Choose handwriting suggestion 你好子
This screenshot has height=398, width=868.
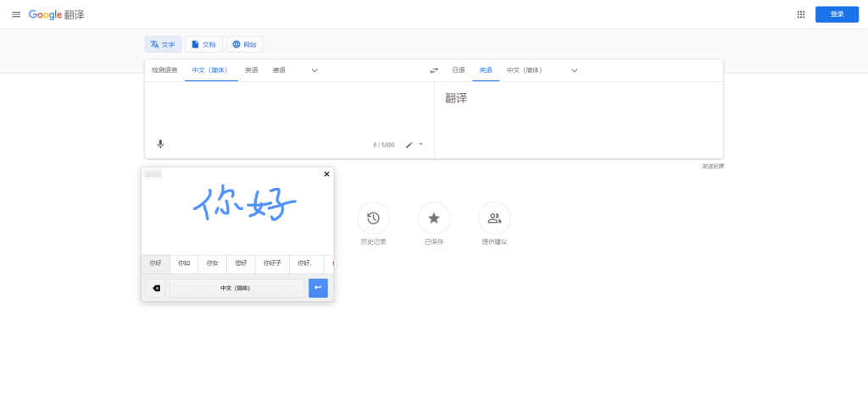[272, 263]
